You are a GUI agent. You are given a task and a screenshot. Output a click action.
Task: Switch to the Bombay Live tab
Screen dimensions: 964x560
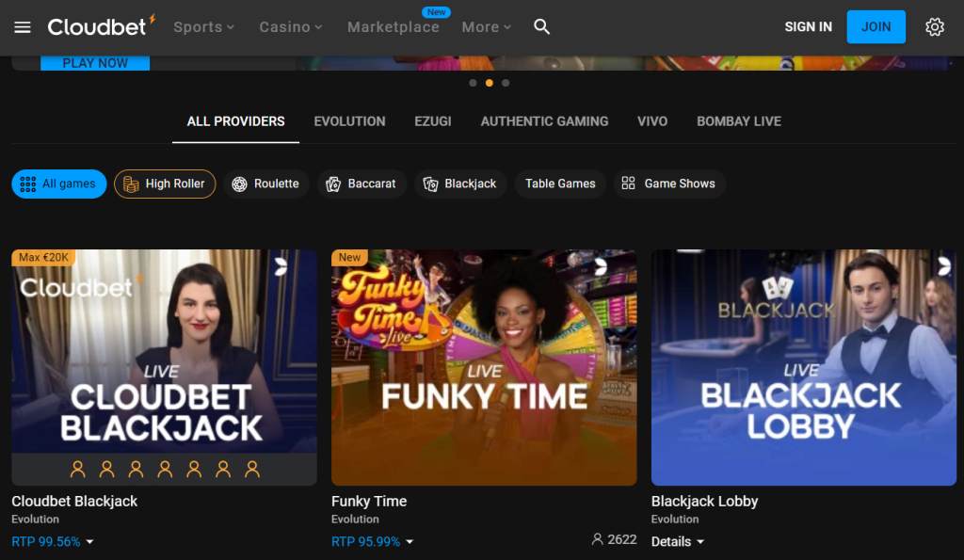tap(739, 121)
